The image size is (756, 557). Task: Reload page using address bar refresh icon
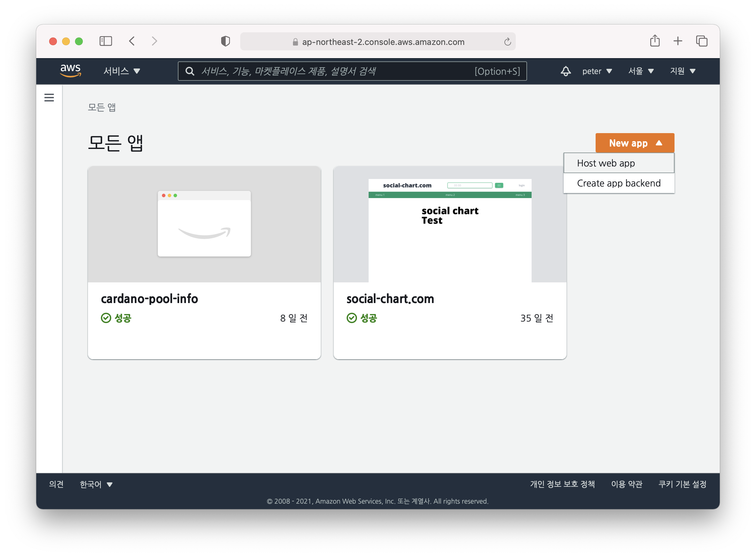pyautogui.click(x=507, y=42)
